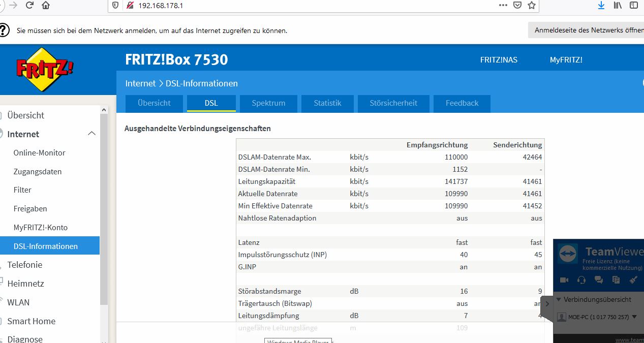The width and height of the screenshot is (644, 343).
Task: Select the DSL tab
Action: (x=211, y=103)
